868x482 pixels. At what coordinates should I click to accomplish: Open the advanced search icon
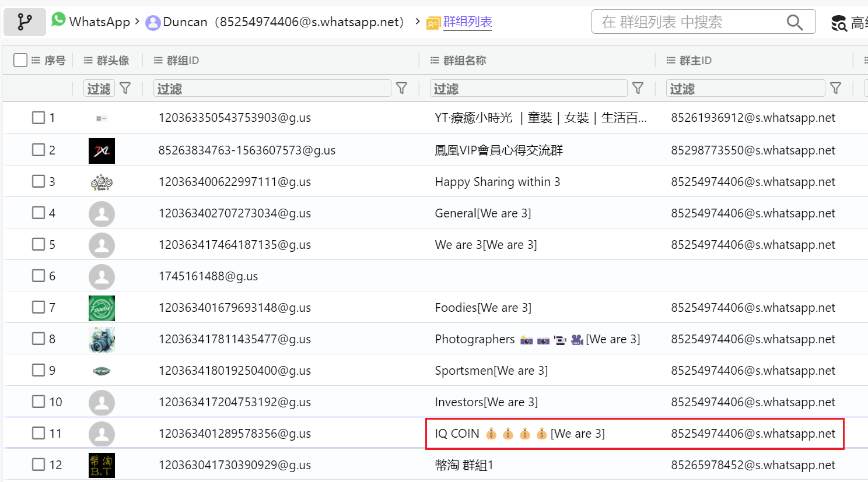tap(839, 23)
